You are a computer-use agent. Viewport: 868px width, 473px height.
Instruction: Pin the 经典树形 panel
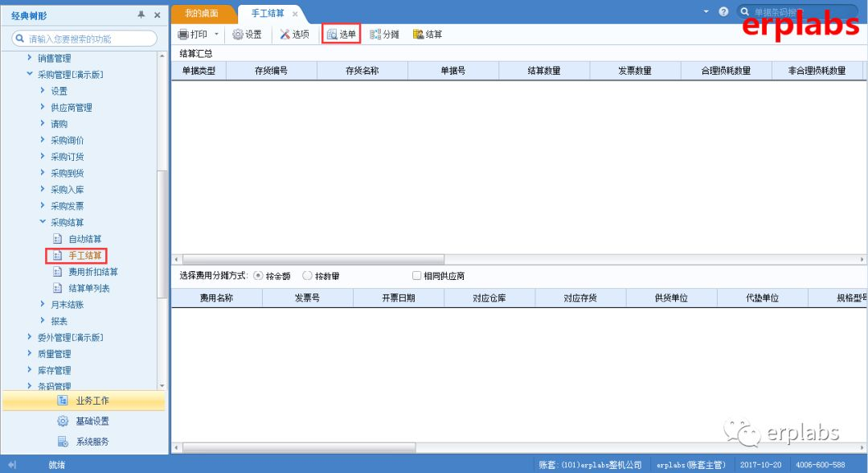[141, 15]
